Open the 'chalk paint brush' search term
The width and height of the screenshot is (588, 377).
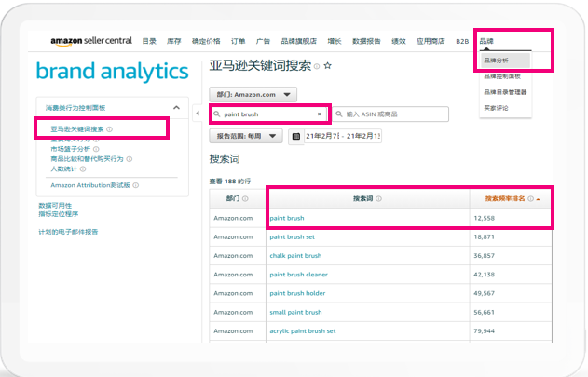(x=295, y=256)
